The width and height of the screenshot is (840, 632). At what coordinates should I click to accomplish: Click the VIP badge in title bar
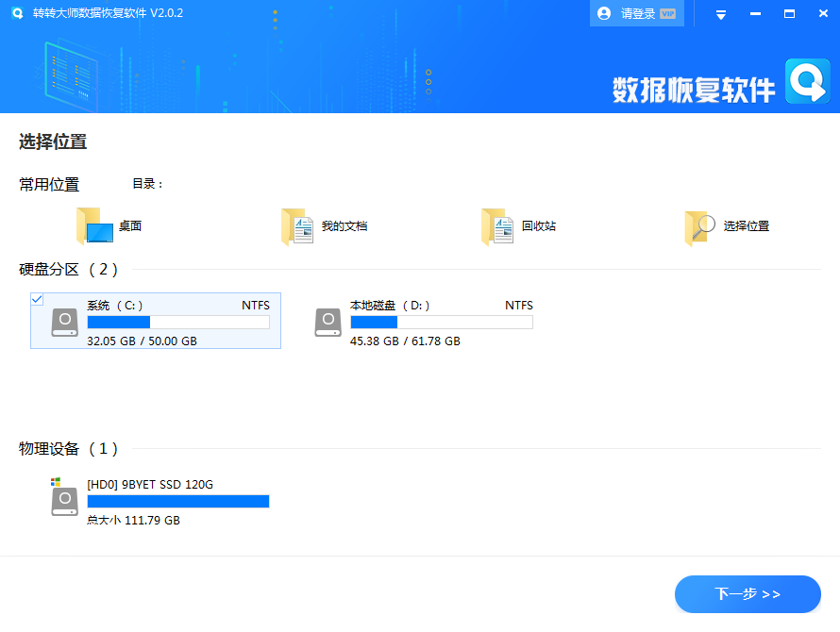[x=667, y=14]
